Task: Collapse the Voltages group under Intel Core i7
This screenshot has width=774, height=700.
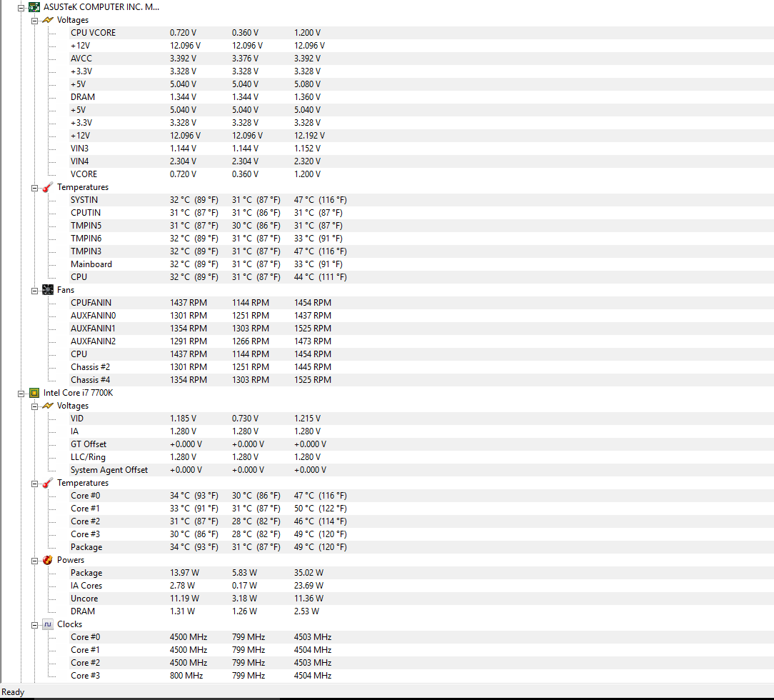Action: pos(34,406)
